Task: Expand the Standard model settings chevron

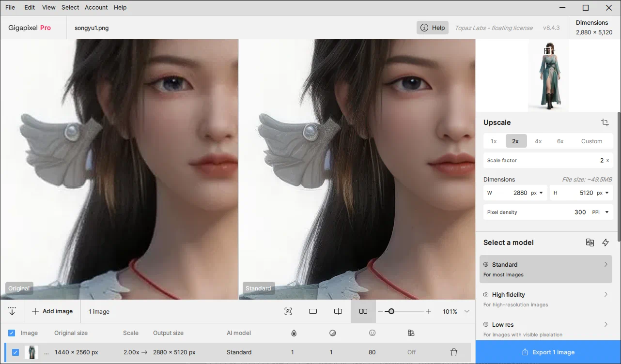Action: [x=605, y=264]
